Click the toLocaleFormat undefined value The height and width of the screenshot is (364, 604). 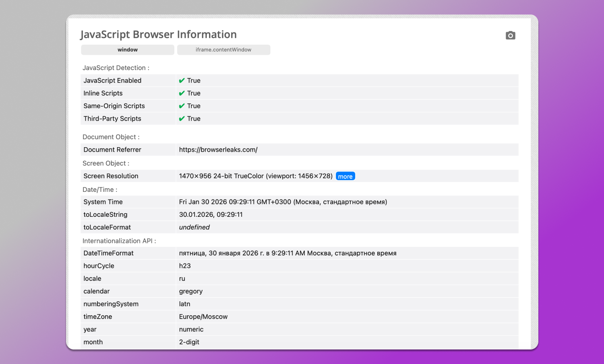(194, 227)
